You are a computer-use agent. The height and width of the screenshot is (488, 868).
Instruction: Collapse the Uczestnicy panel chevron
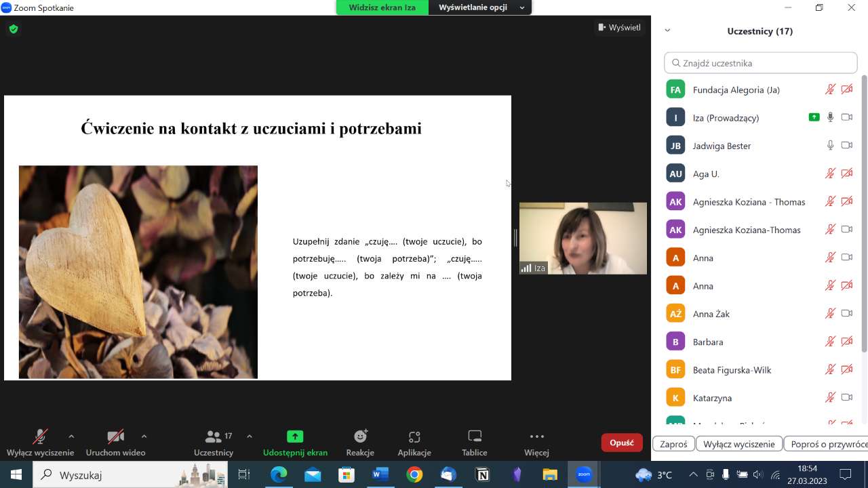667,30
